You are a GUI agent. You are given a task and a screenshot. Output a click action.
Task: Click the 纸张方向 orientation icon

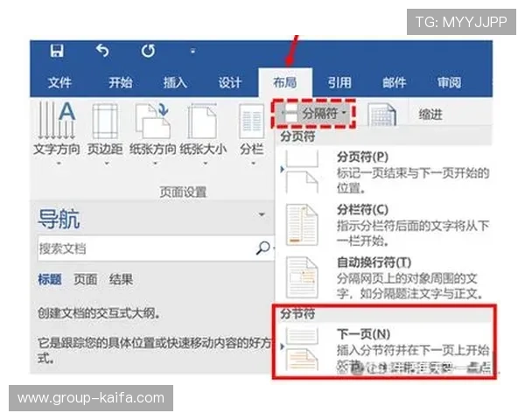(x=152, y=121)
